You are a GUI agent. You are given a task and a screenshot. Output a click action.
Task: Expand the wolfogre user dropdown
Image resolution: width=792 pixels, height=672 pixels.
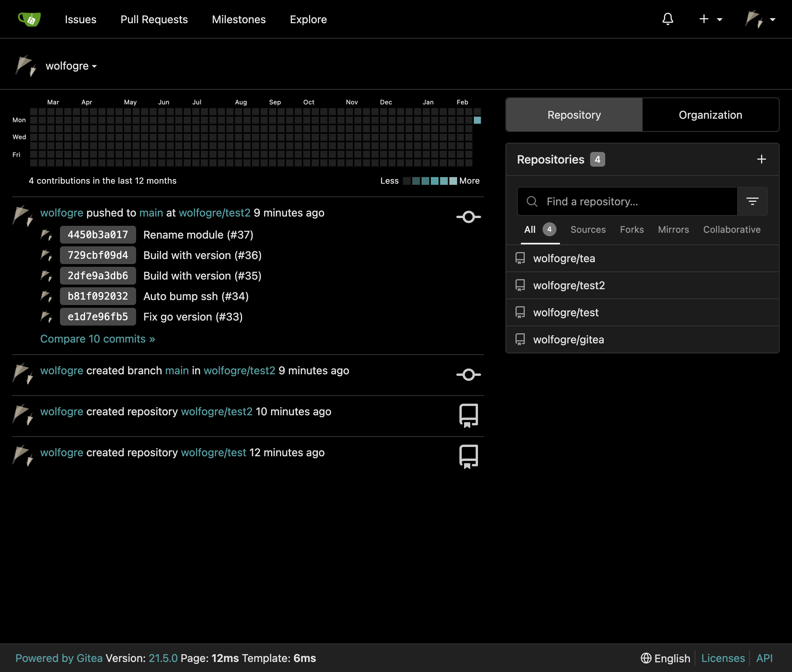[x=71, y=65]
